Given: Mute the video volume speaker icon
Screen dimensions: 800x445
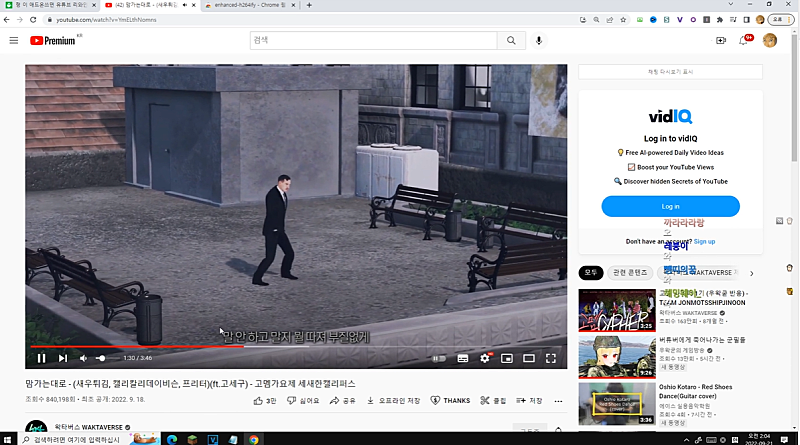Looking at the screenshot, I should 84,358.
